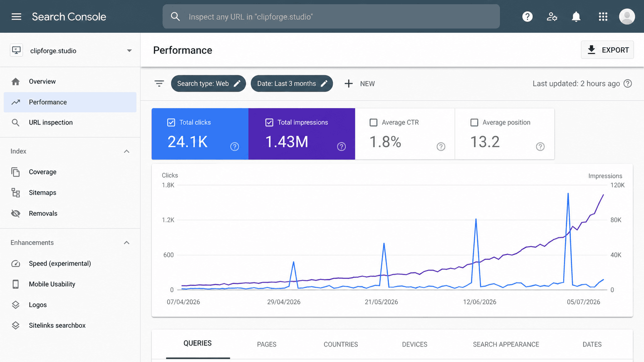Click the Inspect any URL search field
Image resolution: width=644 pixels, height=362 pixels.
pos(331,17)
